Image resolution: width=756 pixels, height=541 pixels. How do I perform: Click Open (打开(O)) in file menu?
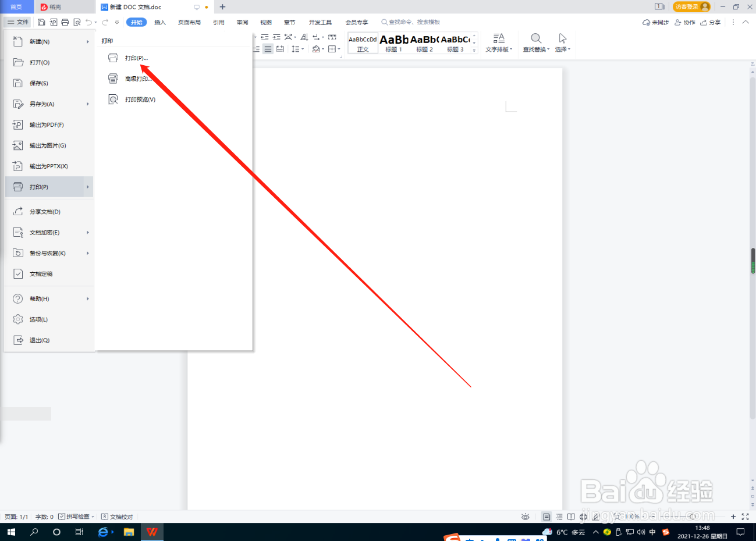point(49,62)
